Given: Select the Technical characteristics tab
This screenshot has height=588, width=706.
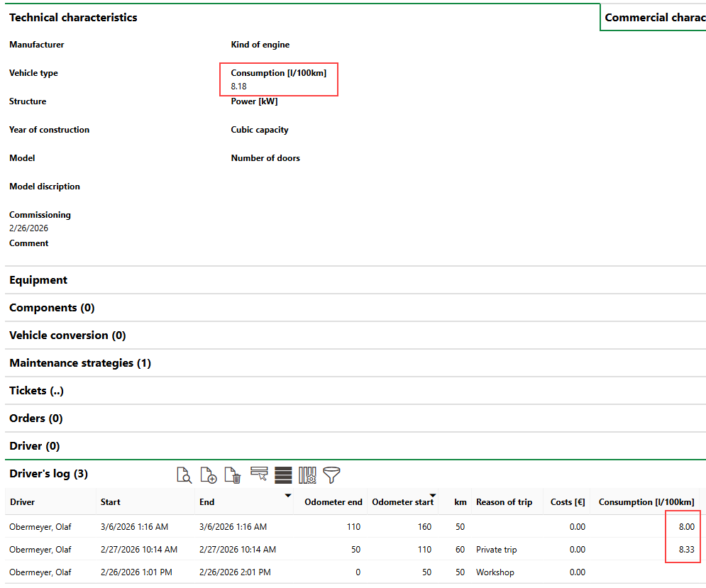Looking at the screenshot, I should point(73,18).
